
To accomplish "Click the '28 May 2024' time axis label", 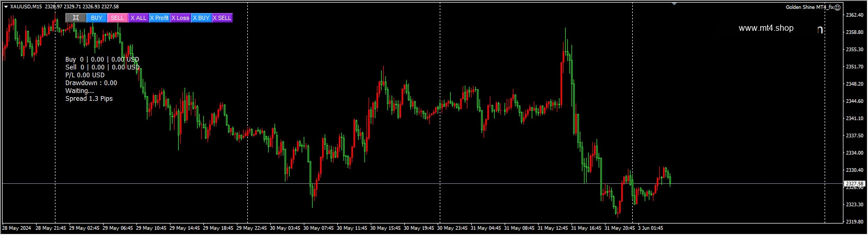I will click(17, 228).
